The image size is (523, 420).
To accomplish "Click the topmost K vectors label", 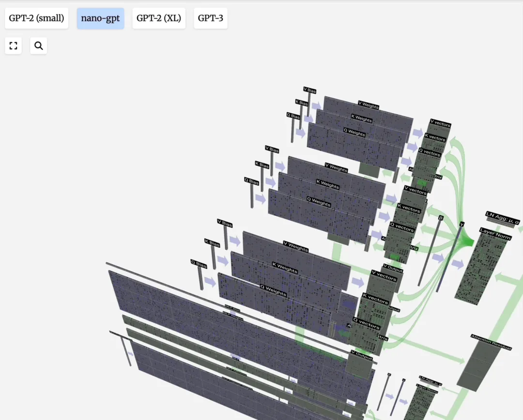I will click(435, 138).
